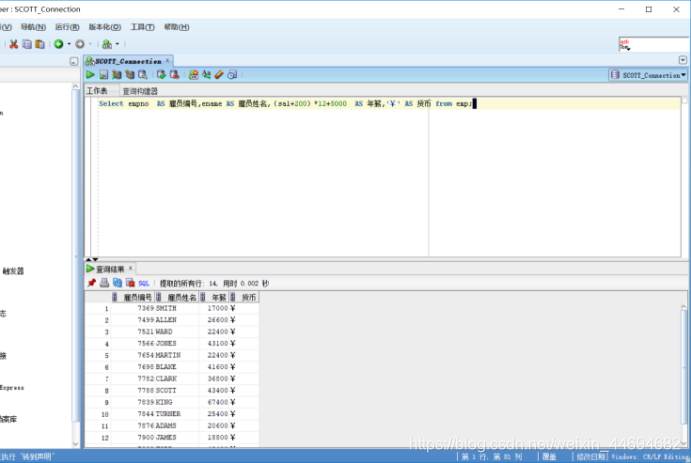
Task: Close the SCOTT_Connection editor tab
Action: pyautogui.click(x=167, y=61)
